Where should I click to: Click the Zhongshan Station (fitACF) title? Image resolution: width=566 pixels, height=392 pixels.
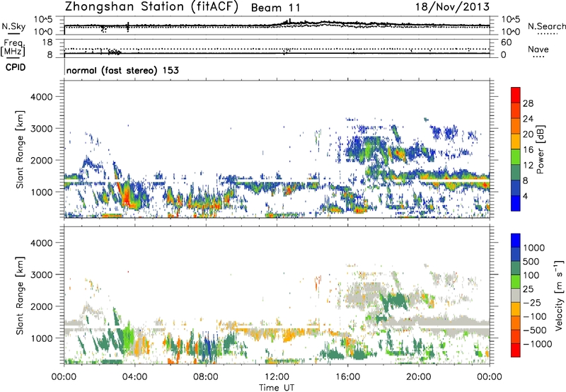pyautogui.click(x=151, y=7)
